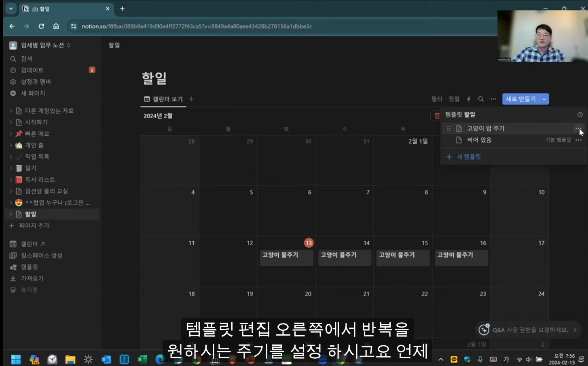Image resolution: width=588 pixels, height=366 pixels.
Task: Open options for 고양이 밥 주기 template
Action: pos(578,129)
